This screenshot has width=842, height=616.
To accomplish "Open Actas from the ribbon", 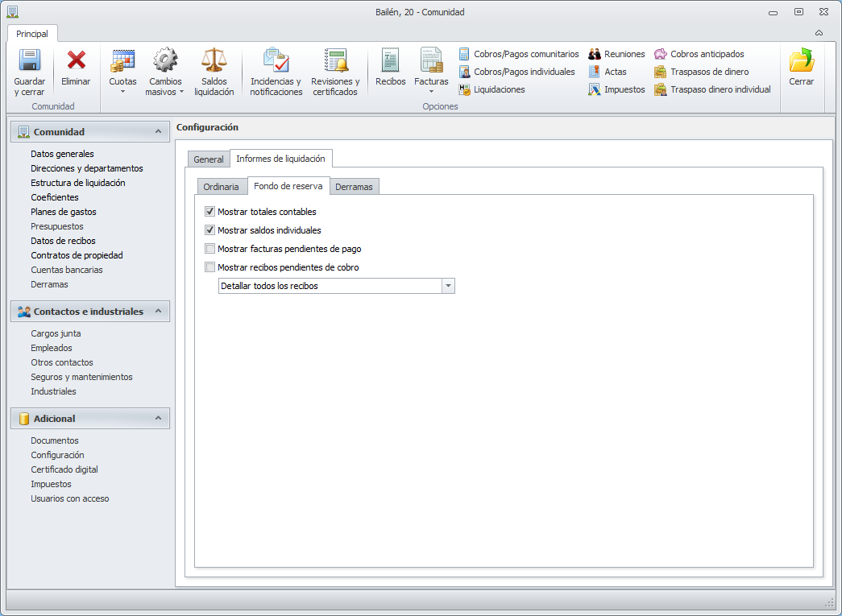I will coord(608,72).
